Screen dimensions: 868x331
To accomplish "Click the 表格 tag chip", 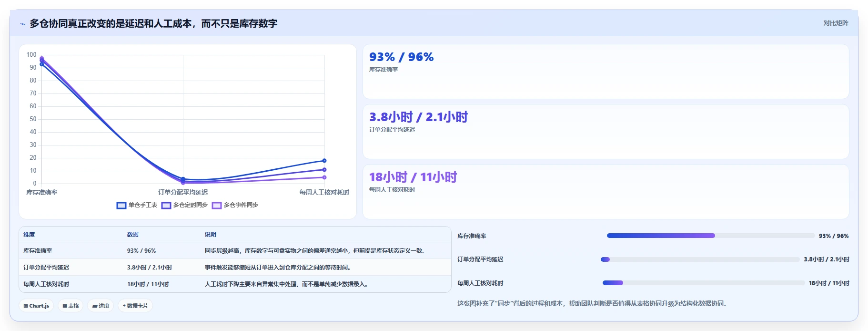I will [x=71, y=306].
